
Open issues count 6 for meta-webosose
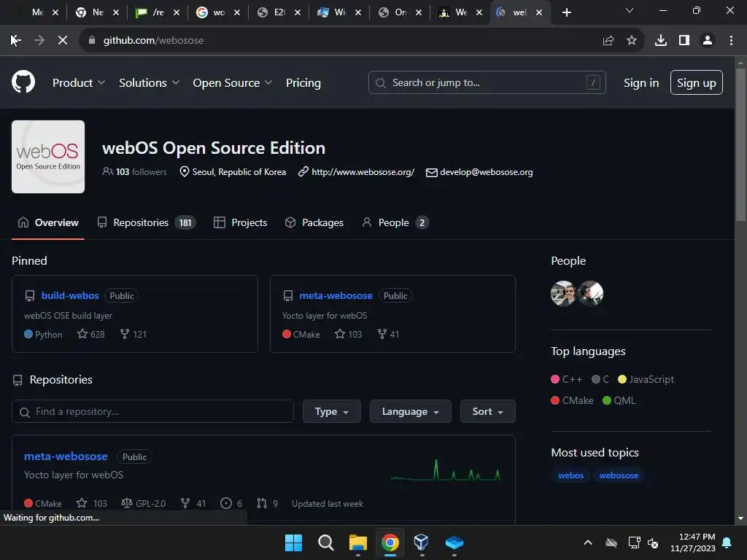point(231,503)
